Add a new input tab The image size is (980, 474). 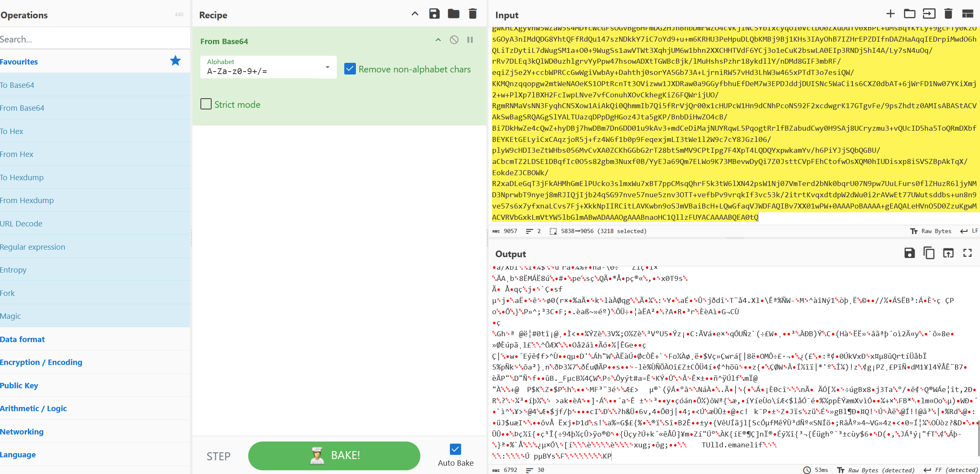[x=890, y=14]
